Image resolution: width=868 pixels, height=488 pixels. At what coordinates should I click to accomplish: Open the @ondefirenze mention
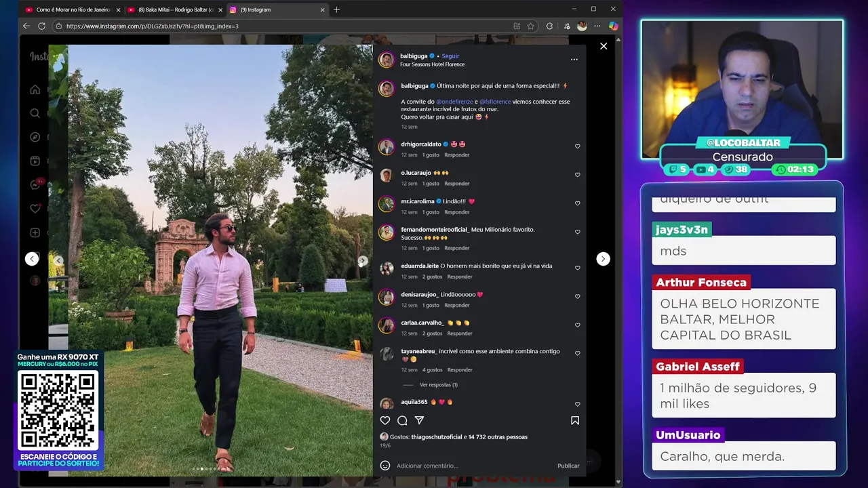(x=454, y=102)
